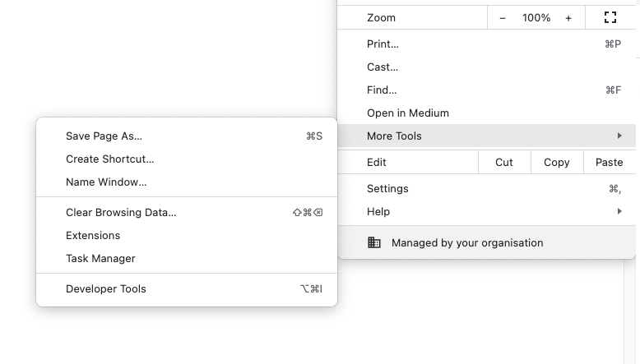Choose Create Shortcut… entry
The width and height of the screenshot is (640, 364).
[187, 159]
